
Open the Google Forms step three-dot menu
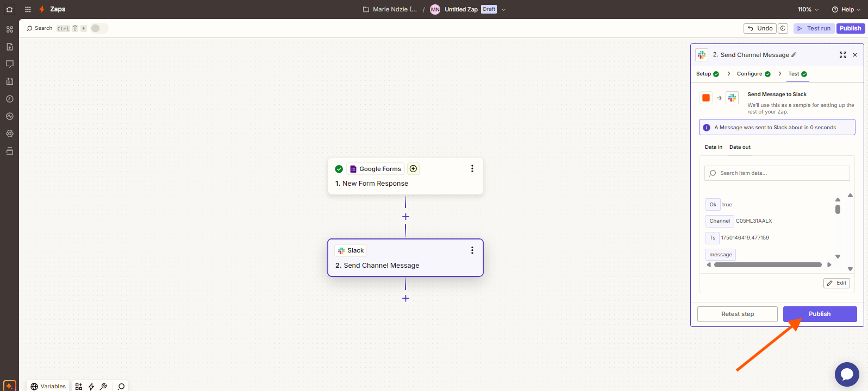(x=472, y=169)
